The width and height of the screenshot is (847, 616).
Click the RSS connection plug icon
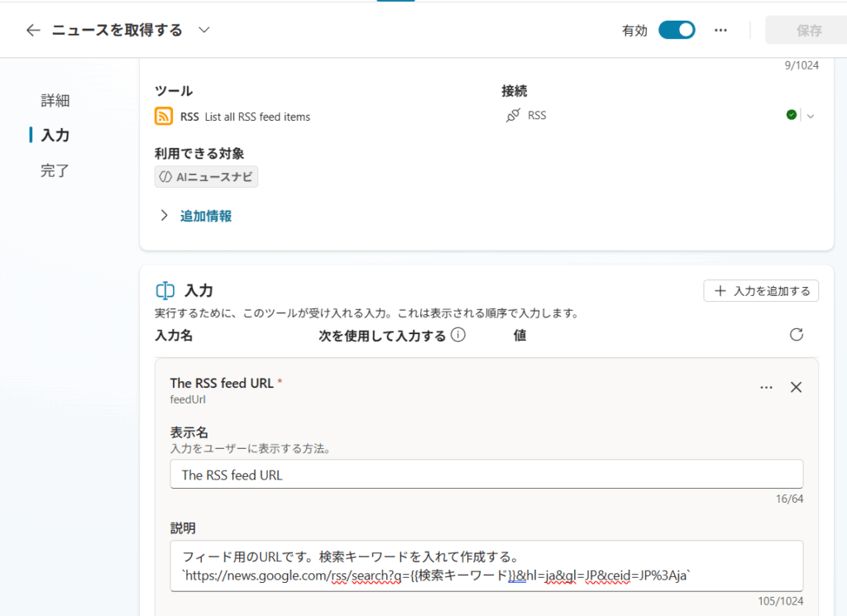[x=513, y=116]
